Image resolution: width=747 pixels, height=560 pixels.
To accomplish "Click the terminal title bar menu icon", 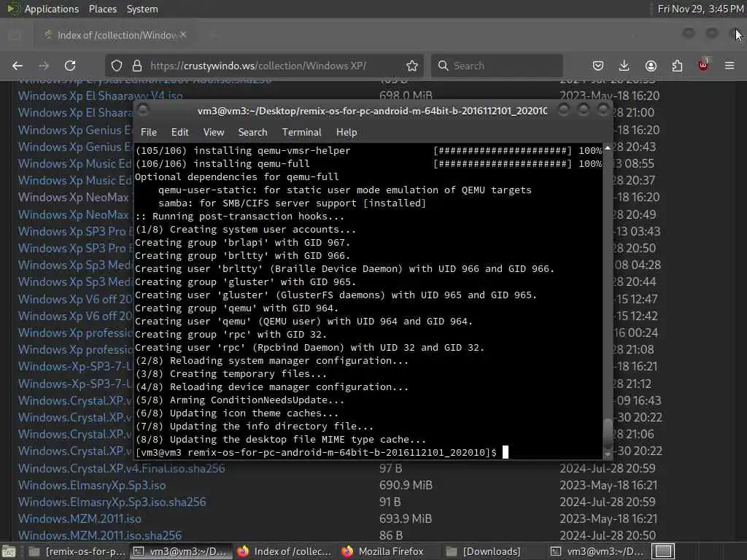I will pos(142,110).
